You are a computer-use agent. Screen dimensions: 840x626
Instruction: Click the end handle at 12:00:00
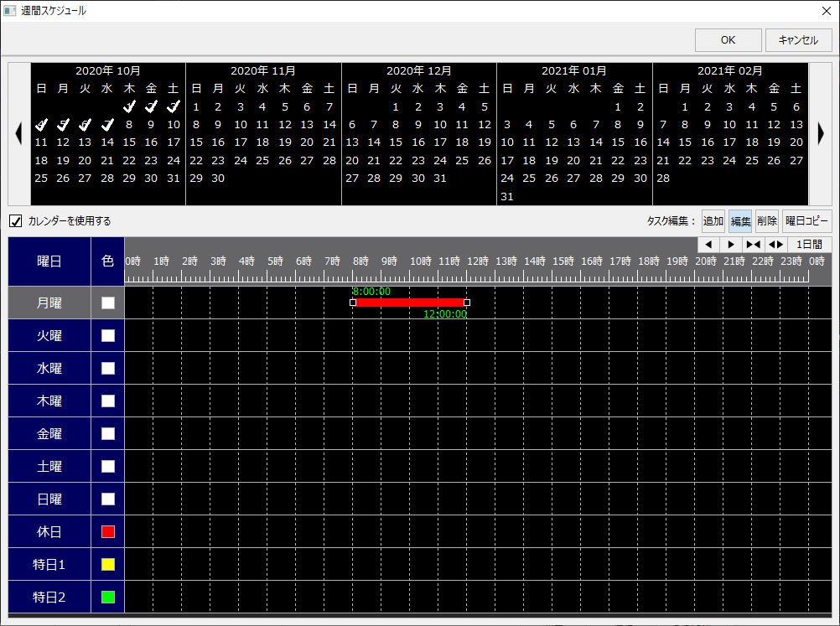tap(467, 303)
